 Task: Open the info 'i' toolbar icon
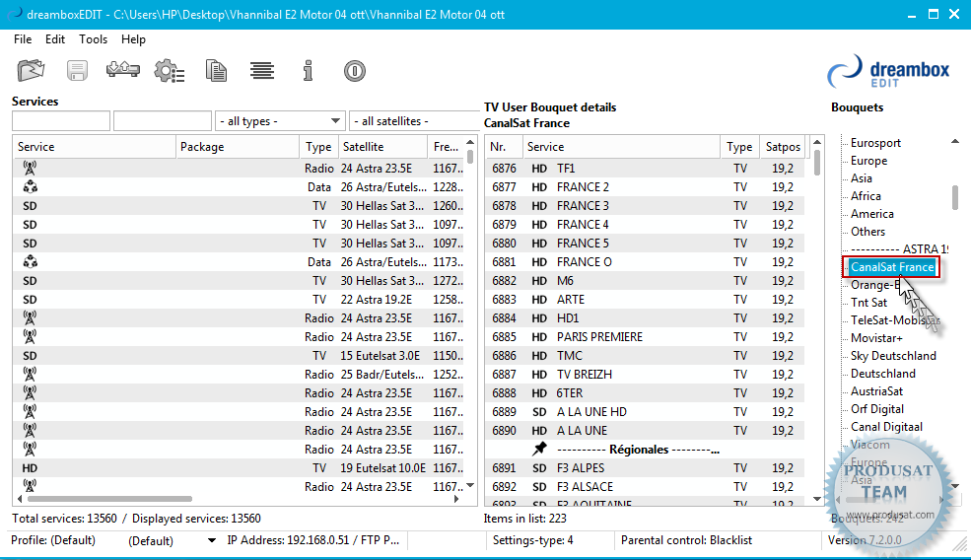[308, 71]
